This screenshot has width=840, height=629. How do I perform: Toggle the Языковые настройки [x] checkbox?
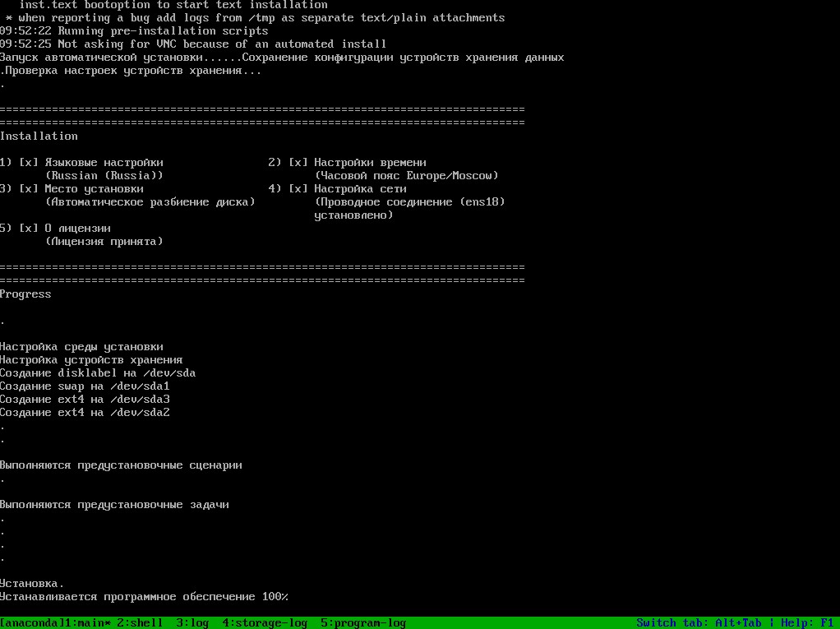[x=29, y=163]
